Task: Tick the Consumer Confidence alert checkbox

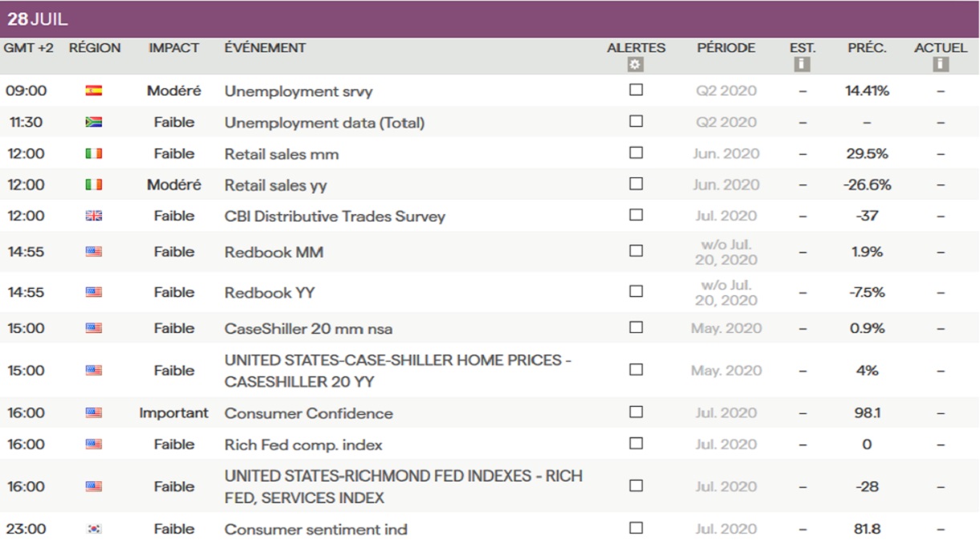Action: pyautogui.click(x=636, y=412)
